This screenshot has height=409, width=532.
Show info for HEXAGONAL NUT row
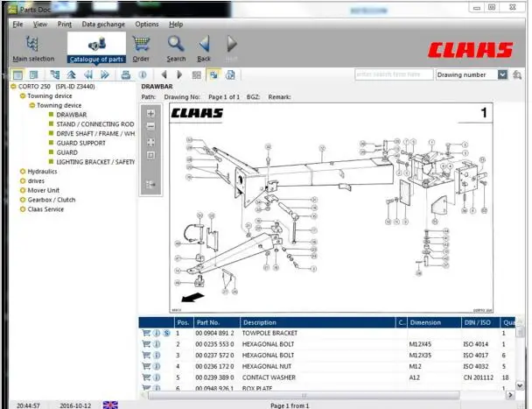[156, 365]
